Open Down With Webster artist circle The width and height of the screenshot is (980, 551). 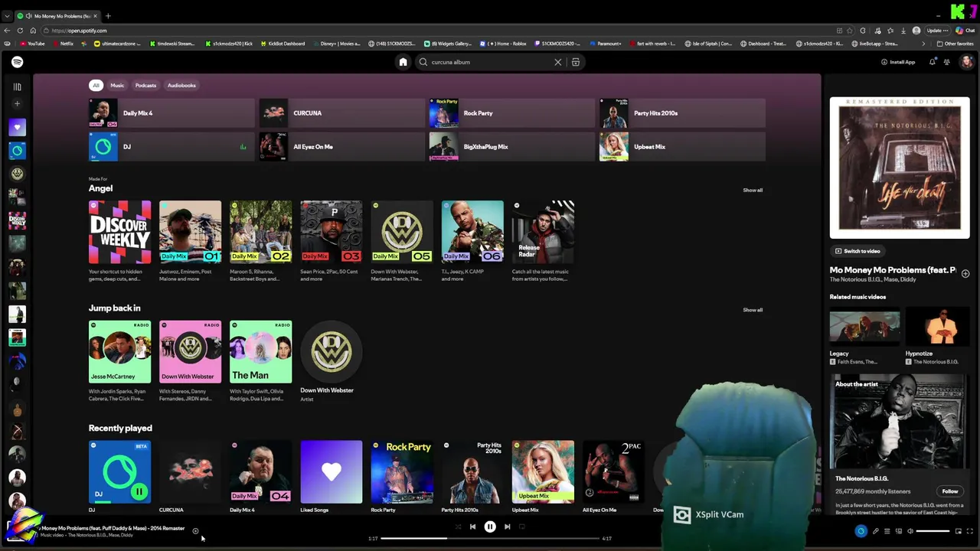pyautogui.click(x=331, y=352)
